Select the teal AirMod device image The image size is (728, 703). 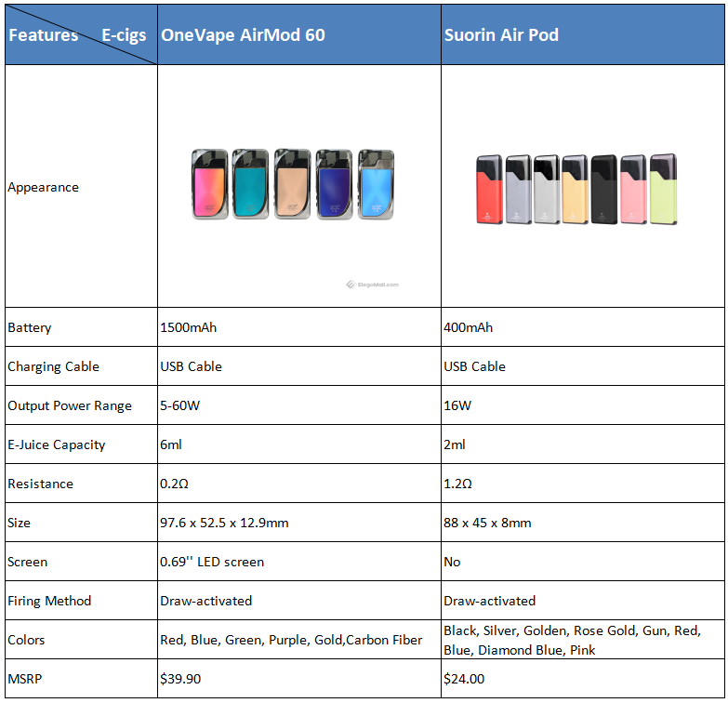pos(250,184)
